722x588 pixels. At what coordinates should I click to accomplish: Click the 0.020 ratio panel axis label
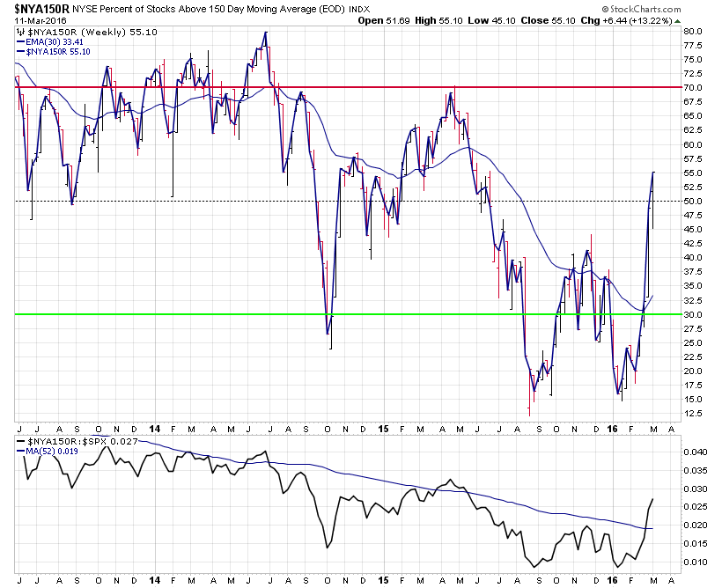(x=696, y=526)
